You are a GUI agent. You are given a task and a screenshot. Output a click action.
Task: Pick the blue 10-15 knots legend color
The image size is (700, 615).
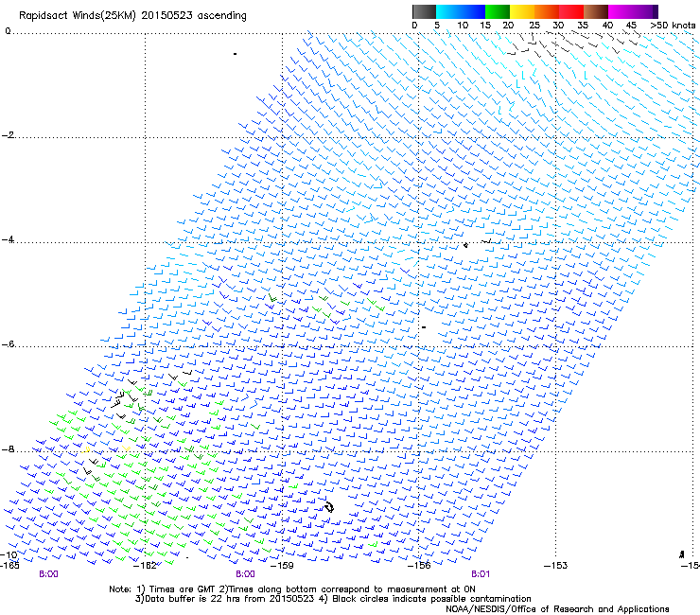coord(473,11)
